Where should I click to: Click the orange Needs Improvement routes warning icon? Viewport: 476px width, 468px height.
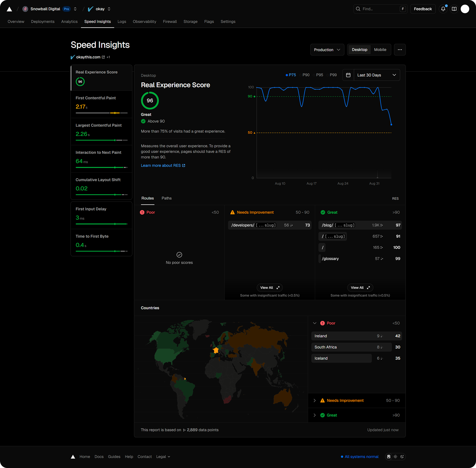232,212
